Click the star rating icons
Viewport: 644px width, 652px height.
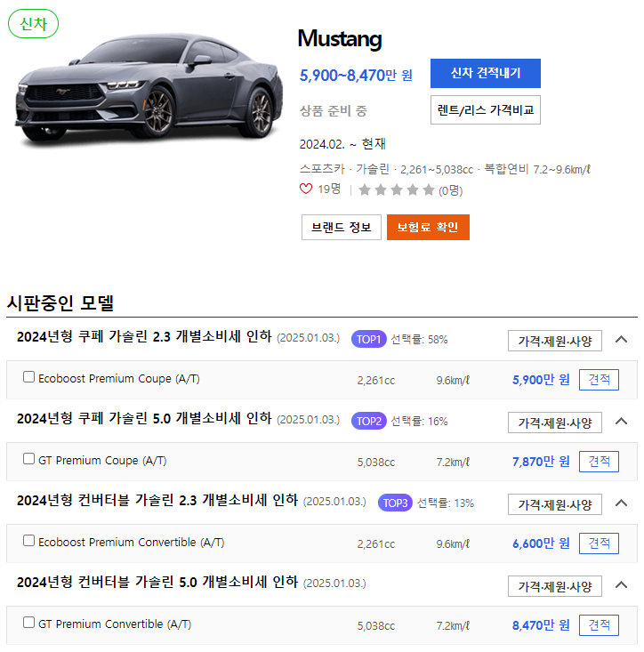[397, 190]
